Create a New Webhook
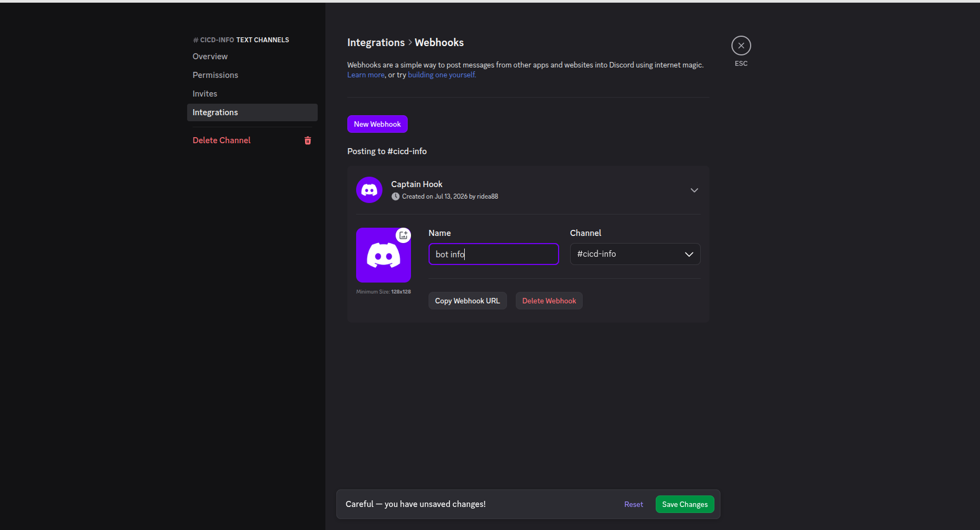Image resolution: width=980 pixels, height=530 pixels. pyautogui.click(x=378, y=124)
